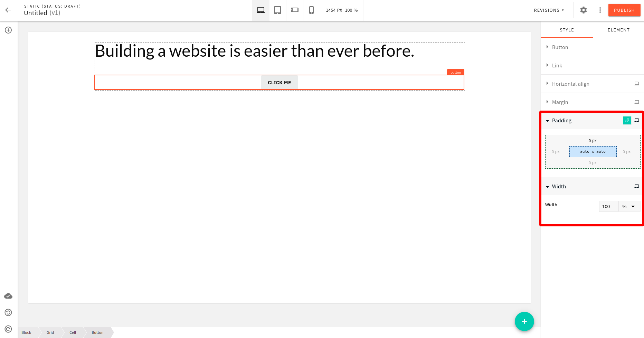Open the three-dot overflow menu
Screen dimensions: 644x338
click(600, 10)
